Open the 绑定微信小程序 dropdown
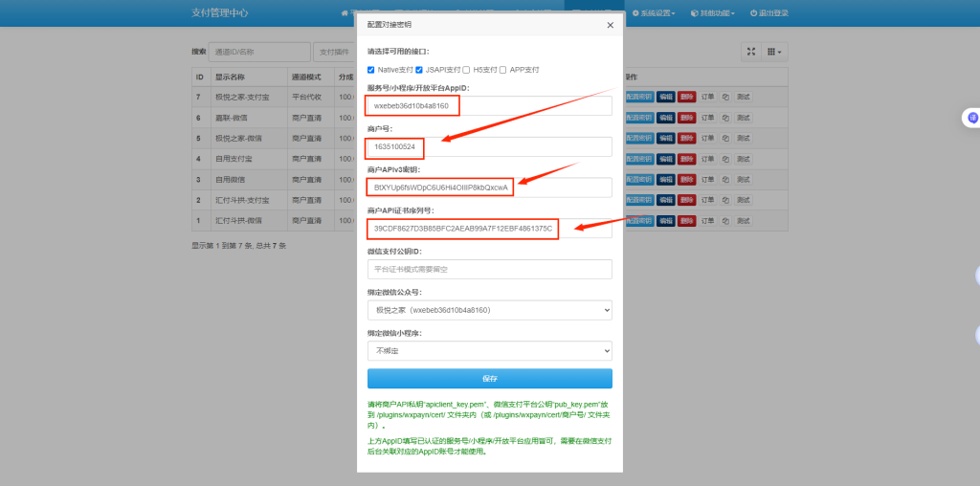 click(489, 351)
